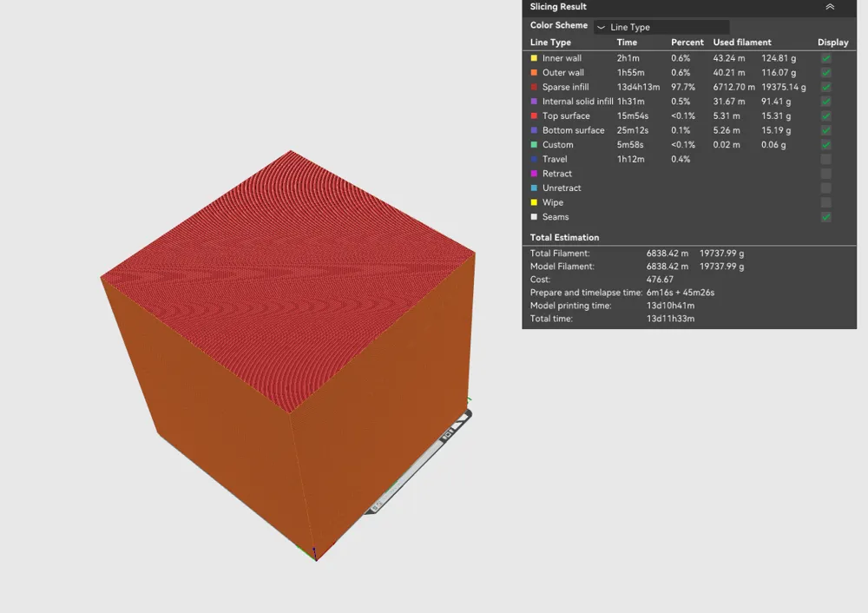The height and width of the screenshot is (613, 868).
Task: Uncheck the Top surface display checkbox
Action: [x=825, y=115]
